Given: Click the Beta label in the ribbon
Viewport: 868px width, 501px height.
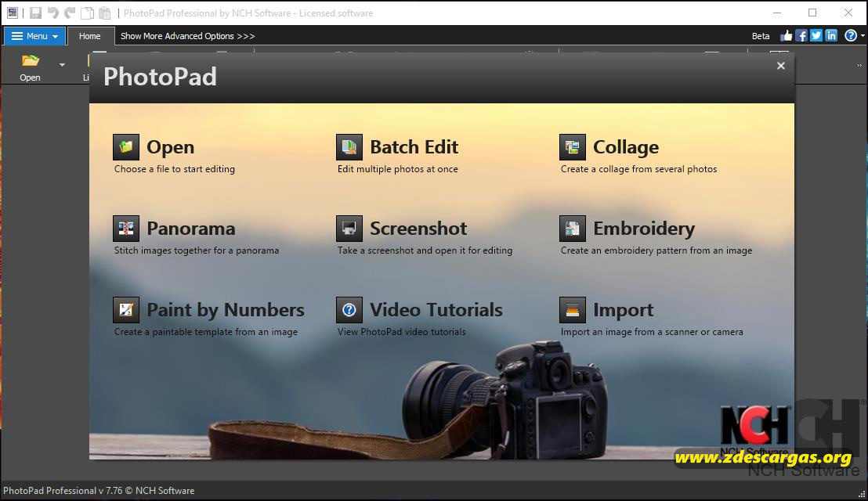Looking at the screenshot, I should coord(761,36).
